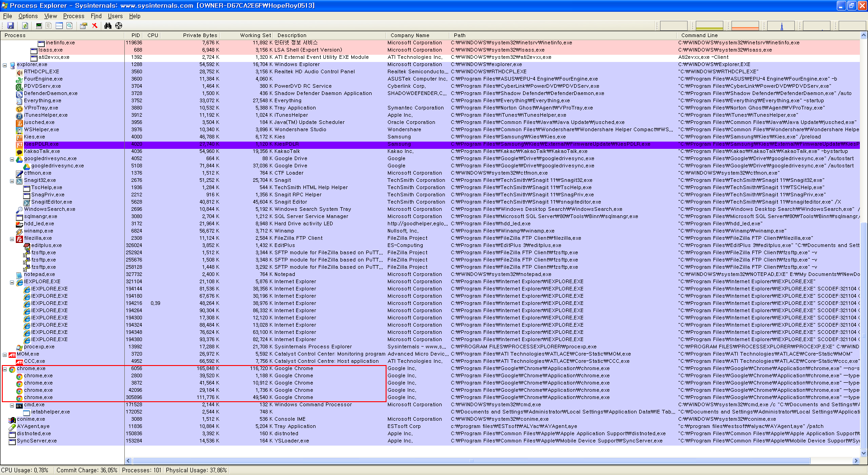
Task: Click the 'Physical Usage: 37.86%' status text
Action: click(196, 470)
